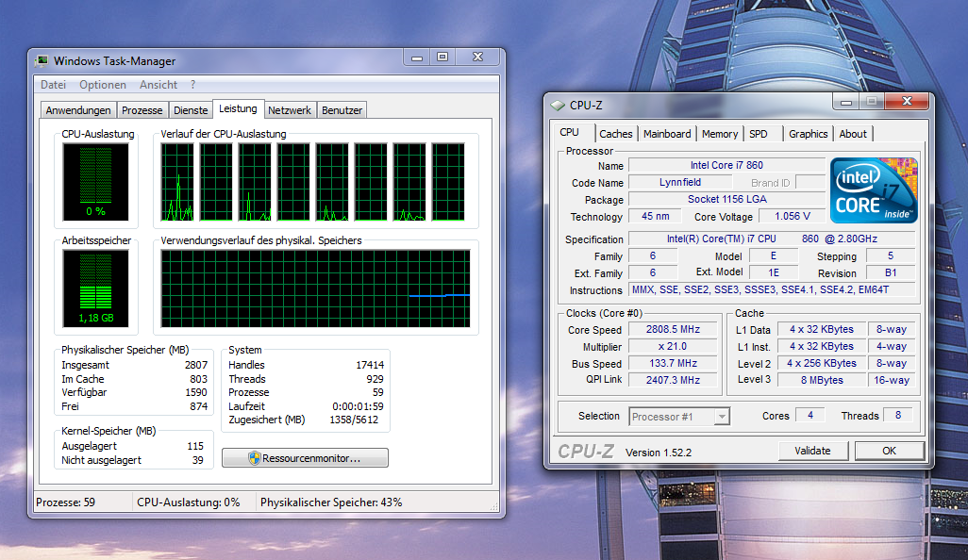Switch to the Dienste tab

pos(191,110)
